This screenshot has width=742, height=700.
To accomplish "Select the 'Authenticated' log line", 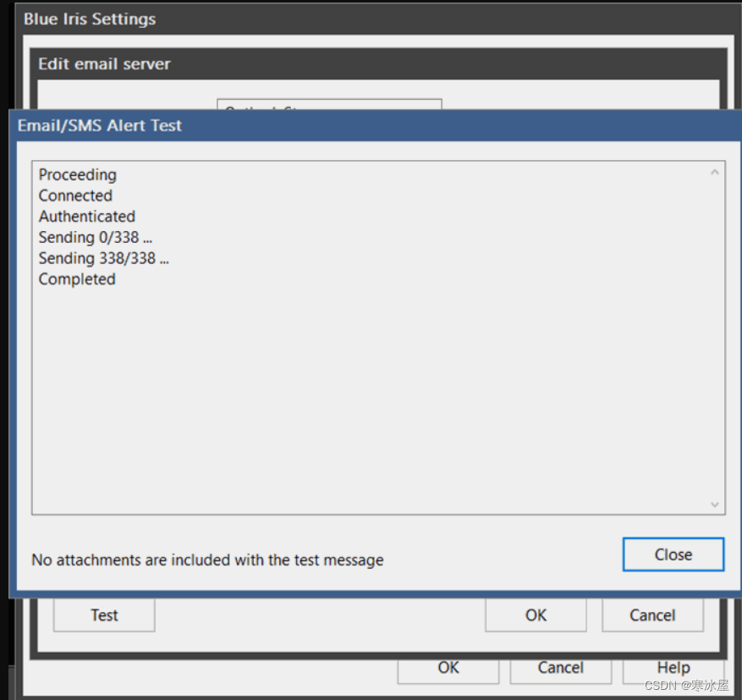I will click(x=87, y=217).
